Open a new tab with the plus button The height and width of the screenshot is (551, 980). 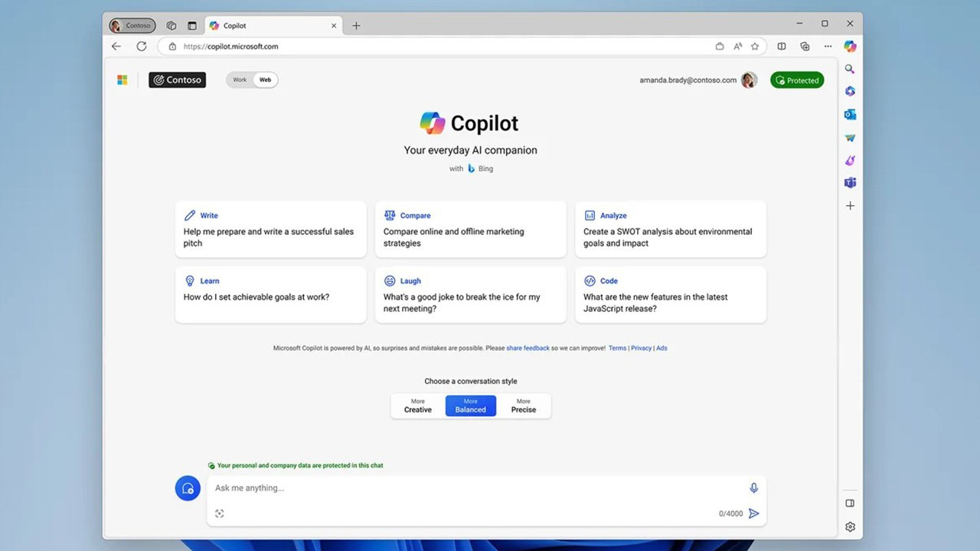click(356, 25)
